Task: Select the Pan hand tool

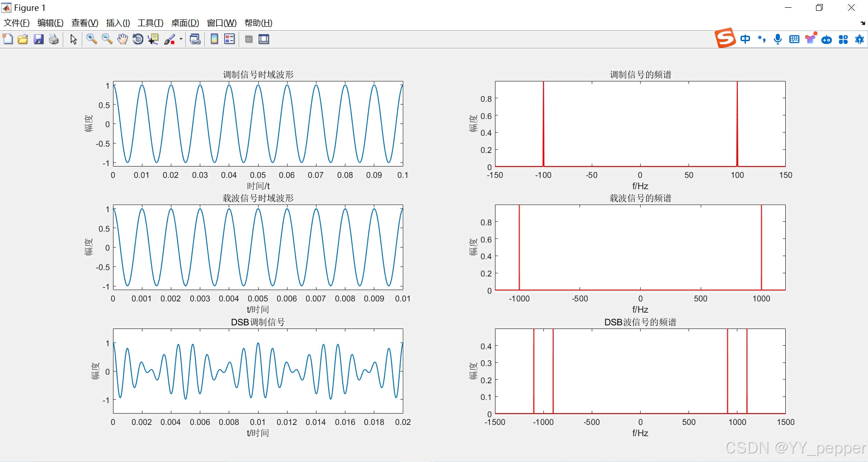Action: point(123,39)
